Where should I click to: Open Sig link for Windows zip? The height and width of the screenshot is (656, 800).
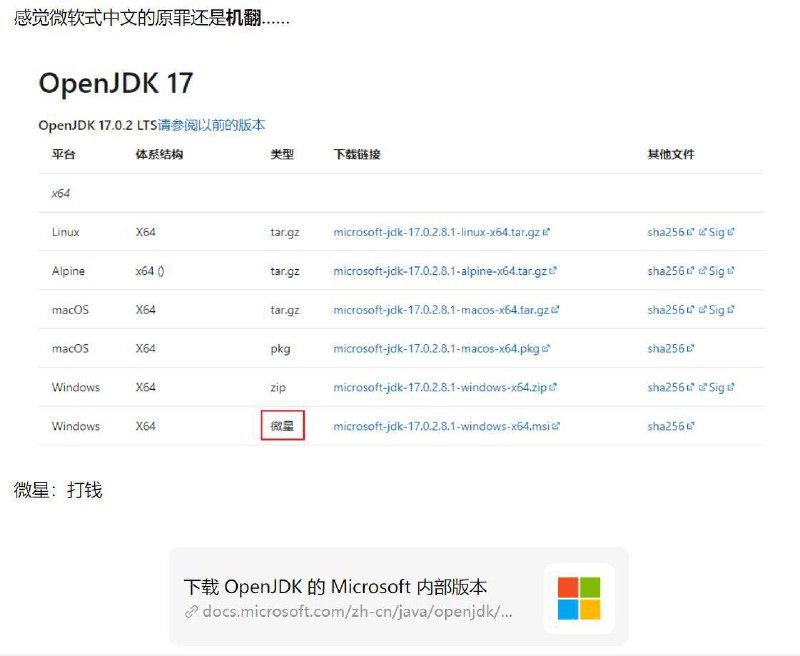(x=716, y=387)
